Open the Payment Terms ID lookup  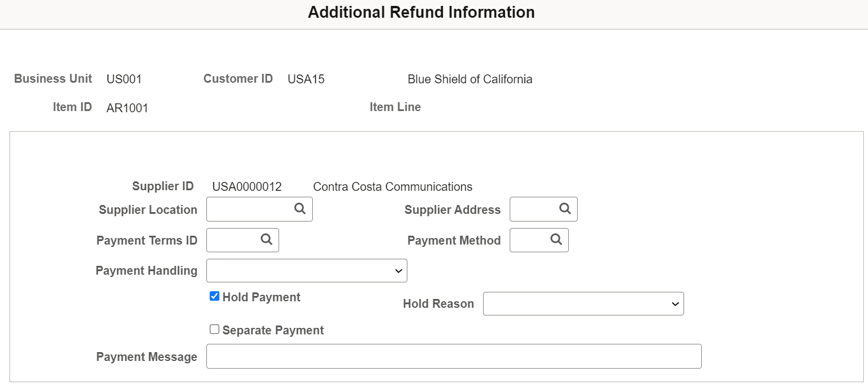(x=265, y=240)
